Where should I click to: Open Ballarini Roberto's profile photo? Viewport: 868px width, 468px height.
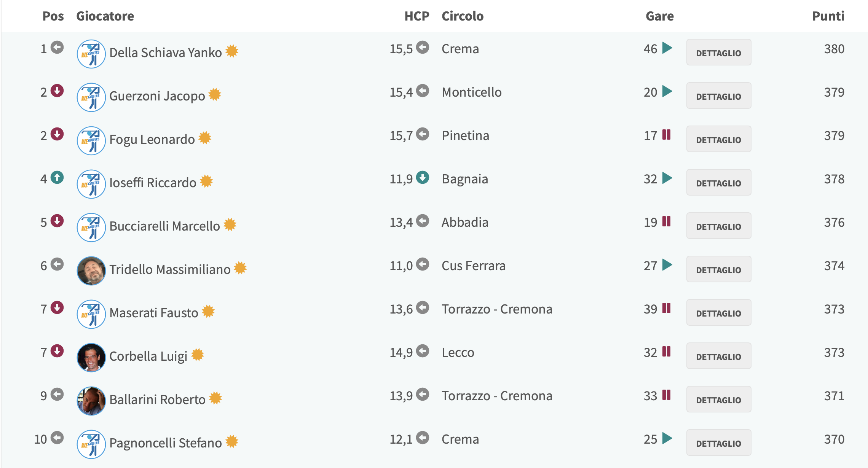tap(91, 401)
